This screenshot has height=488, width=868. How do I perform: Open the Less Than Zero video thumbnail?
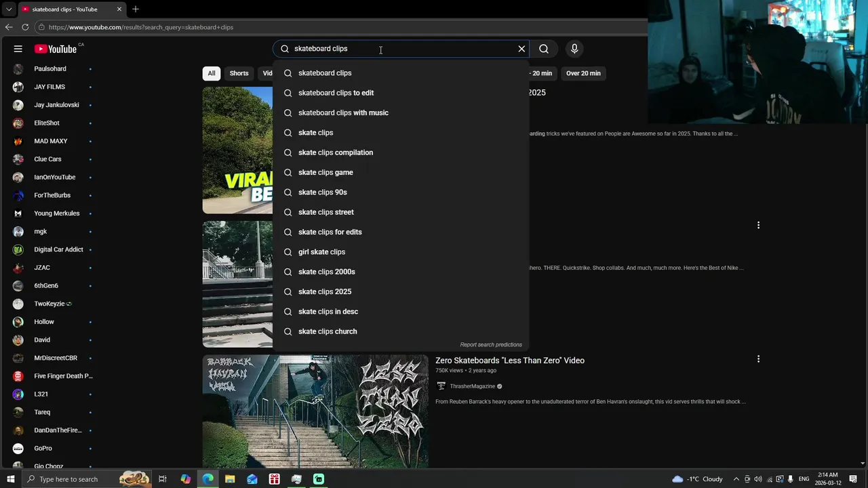315,411
